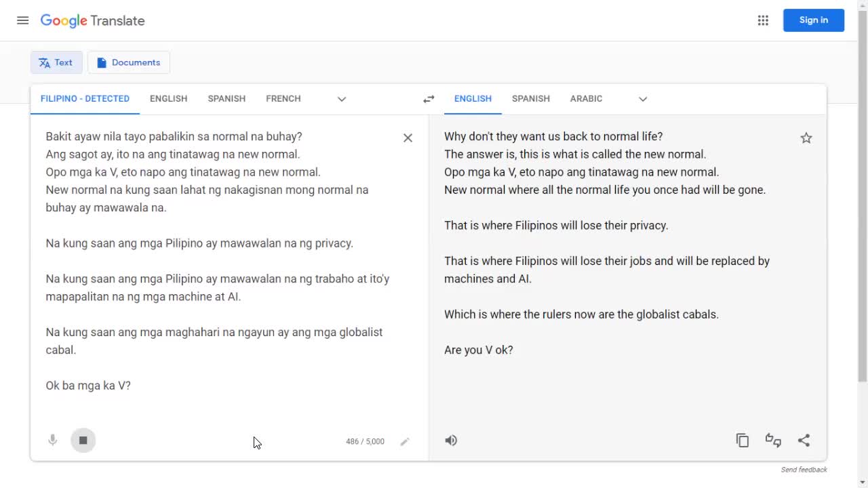Screen dimensions: 868x488
Task: Click source line 'Ok ba mga ka V?'
Action: point(88,386)
